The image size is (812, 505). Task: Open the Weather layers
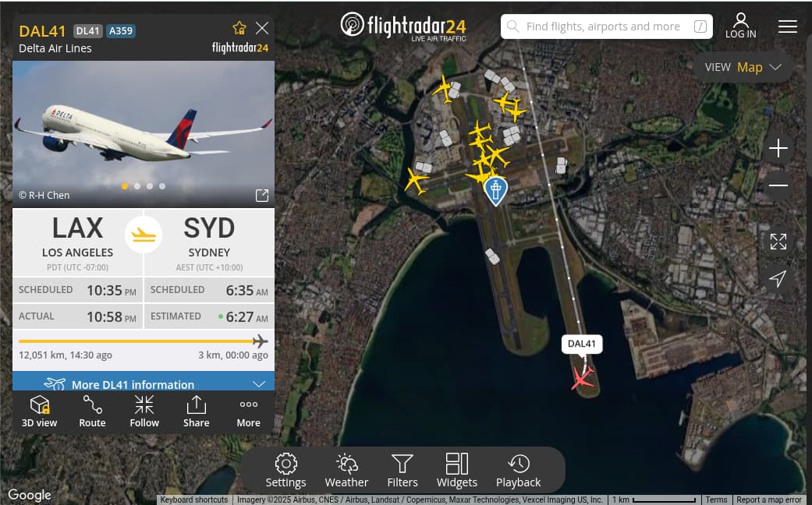(346, 471)
